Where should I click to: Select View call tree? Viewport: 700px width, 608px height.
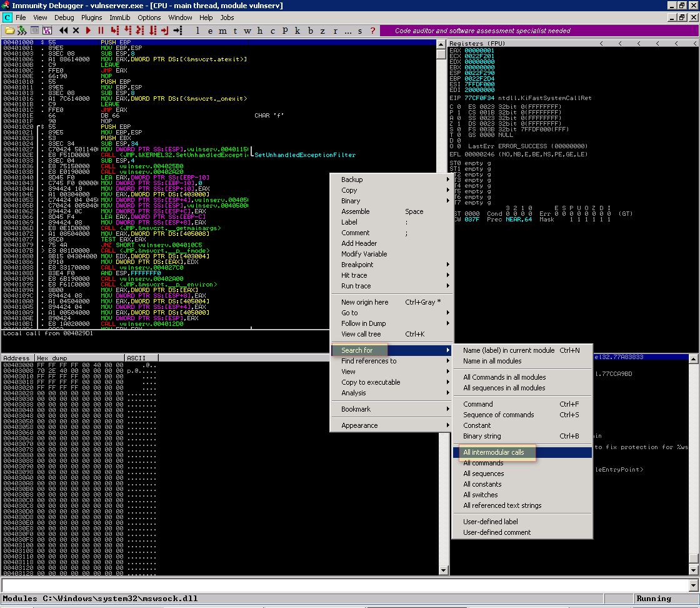pyautogui.click(x=391, y=334)
